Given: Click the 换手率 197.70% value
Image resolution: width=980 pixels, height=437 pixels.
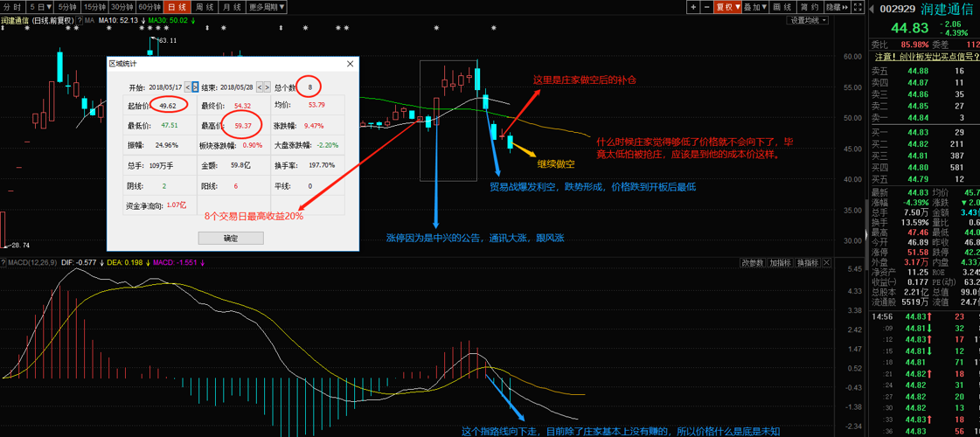Looking at the screenshot, I should [x=321, y=166].
